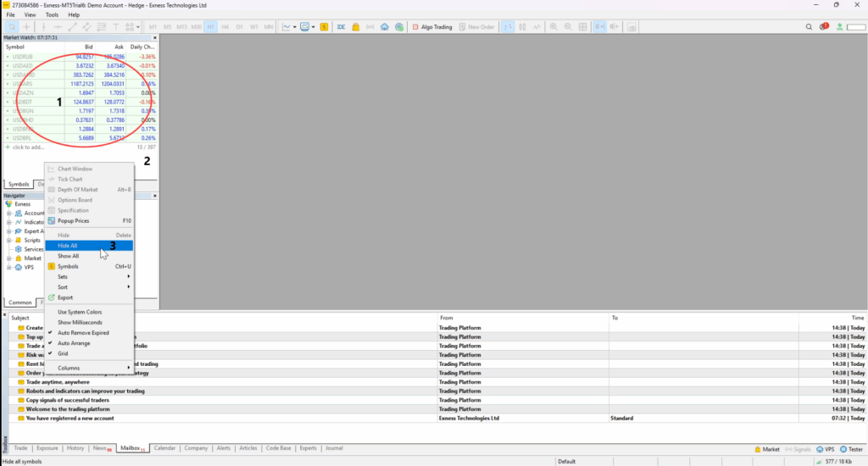Uncheck the Grid option in context menu

64,353
